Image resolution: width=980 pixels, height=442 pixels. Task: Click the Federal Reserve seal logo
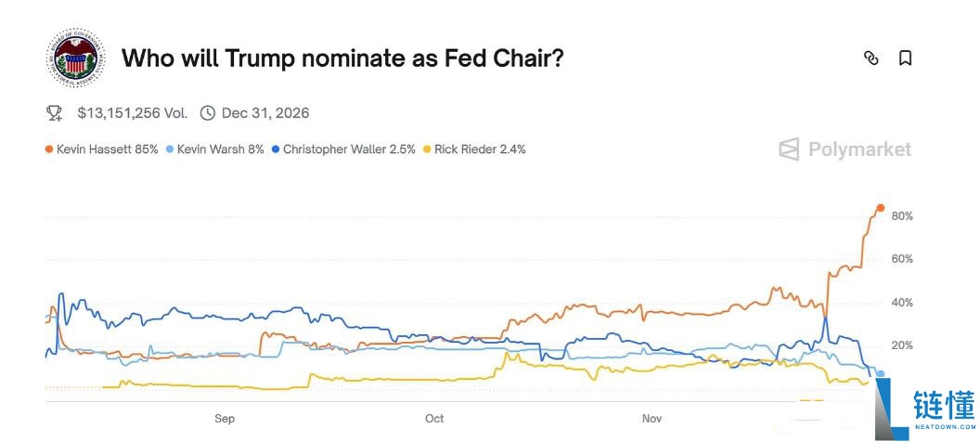pyautogui.click(x=78, y=58)
